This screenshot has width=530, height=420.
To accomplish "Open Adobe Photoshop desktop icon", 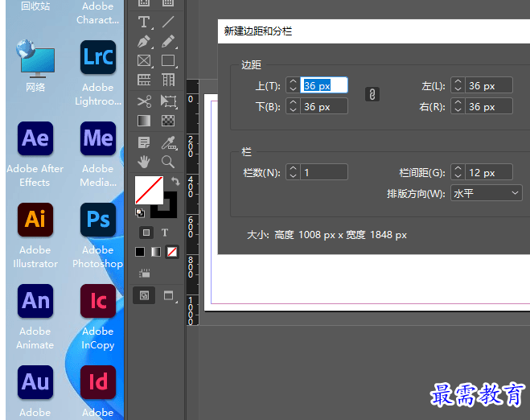I will [x=98, y=236].
